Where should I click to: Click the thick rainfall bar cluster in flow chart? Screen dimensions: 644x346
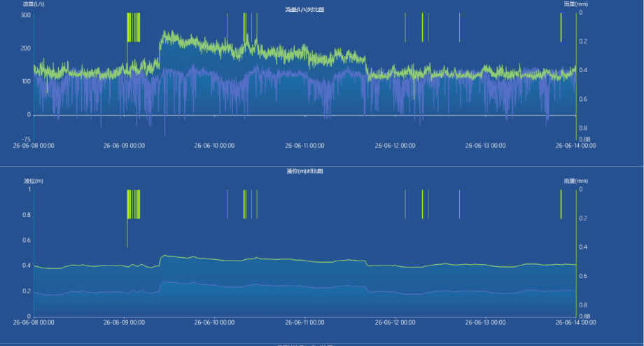click(x=134, y=27)
